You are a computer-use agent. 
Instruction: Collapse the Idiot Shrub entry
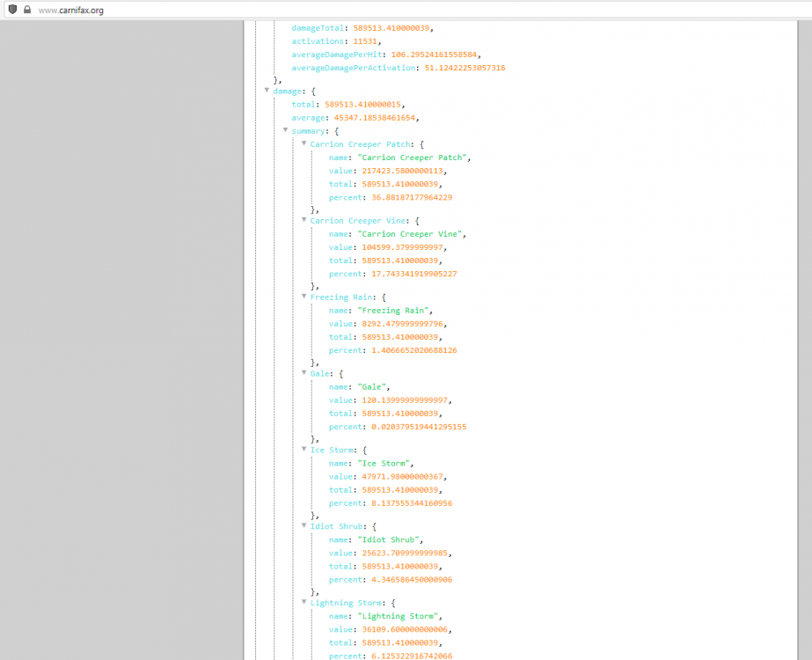[x=304, y=526]
